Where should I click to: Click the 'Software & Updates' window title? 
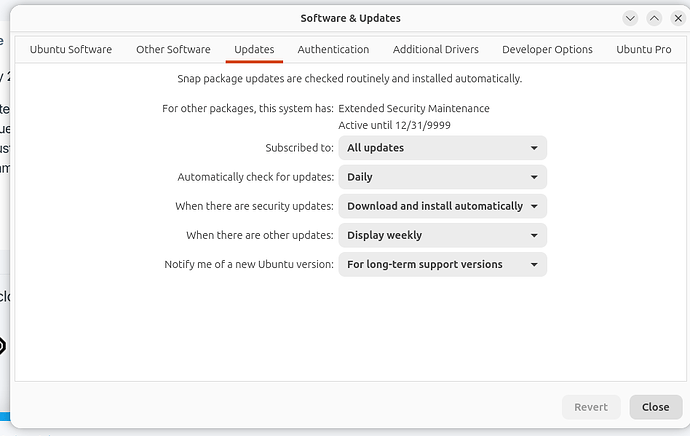pos(350,18)
